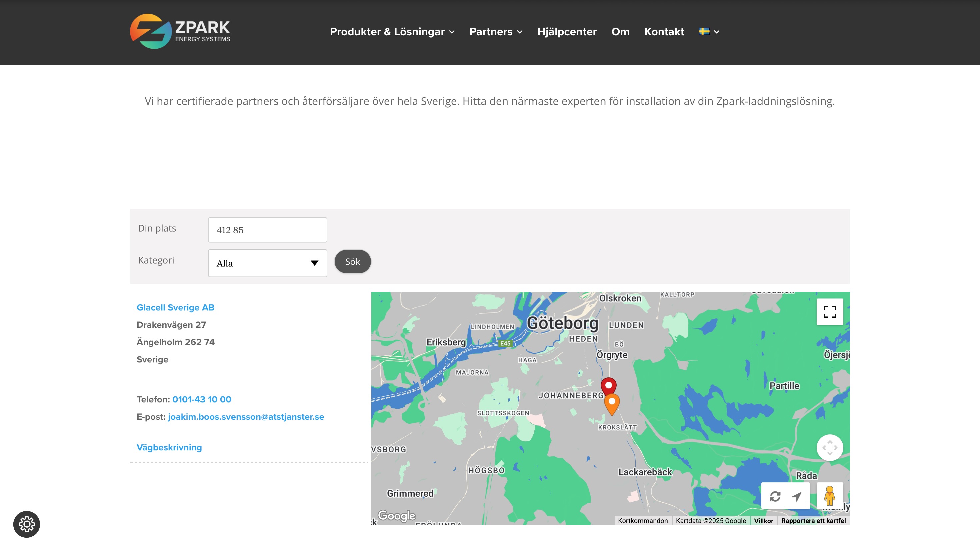Expand the Produkter & Lösningar menu
Viewport: 980px width, 551px height.
click(391, 32)
